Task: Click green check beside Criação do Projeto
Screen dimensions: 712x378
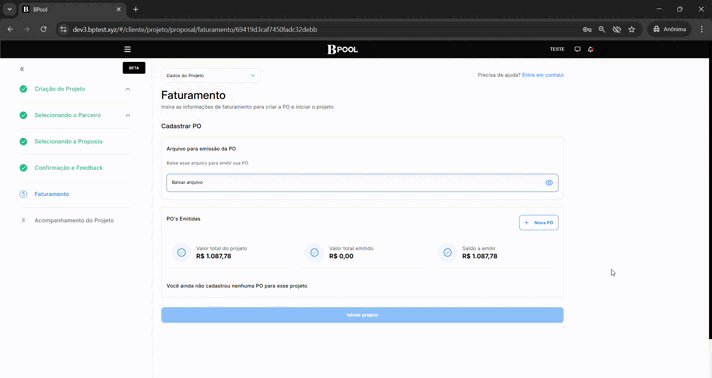Action: 23,89
